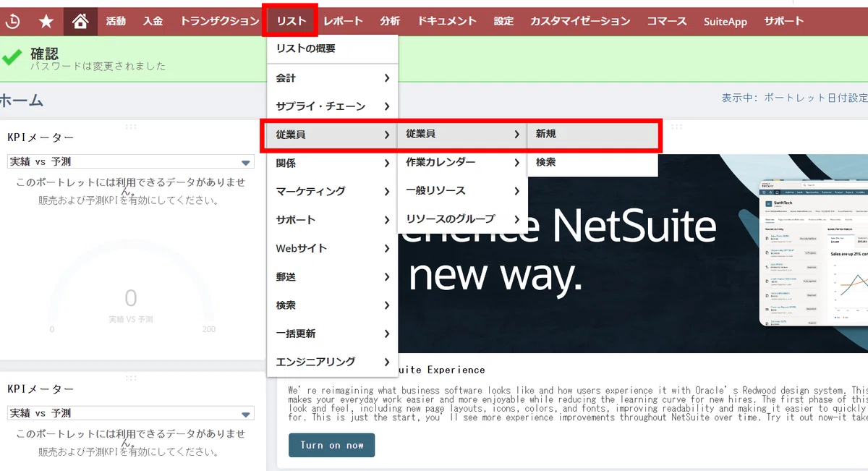Open the shortcuts star icon
This screenshot has height=471, width=868.
pyautogui.click(x=46, y=22)
